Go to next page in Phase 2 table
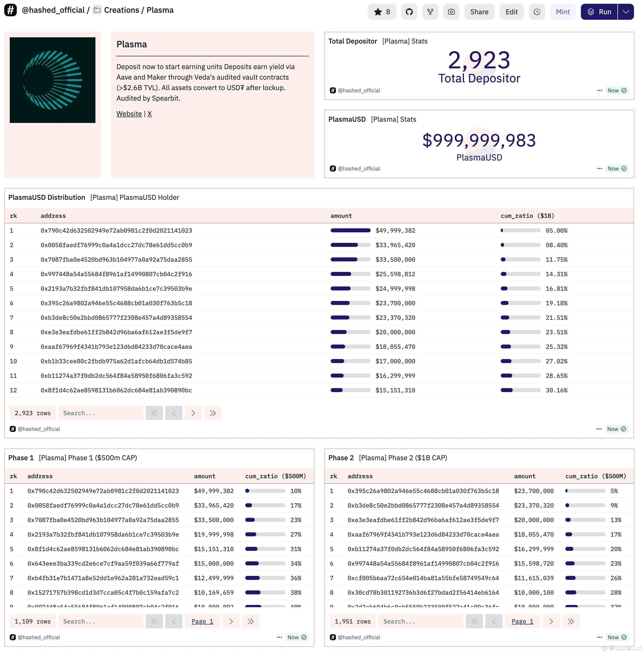 coord(551,621)
